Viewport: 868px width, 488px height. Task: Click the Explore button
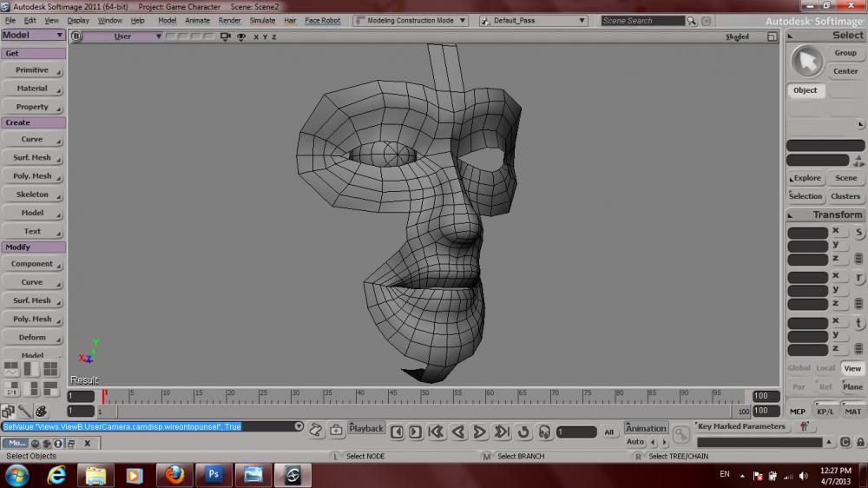(x=806, y=178)
